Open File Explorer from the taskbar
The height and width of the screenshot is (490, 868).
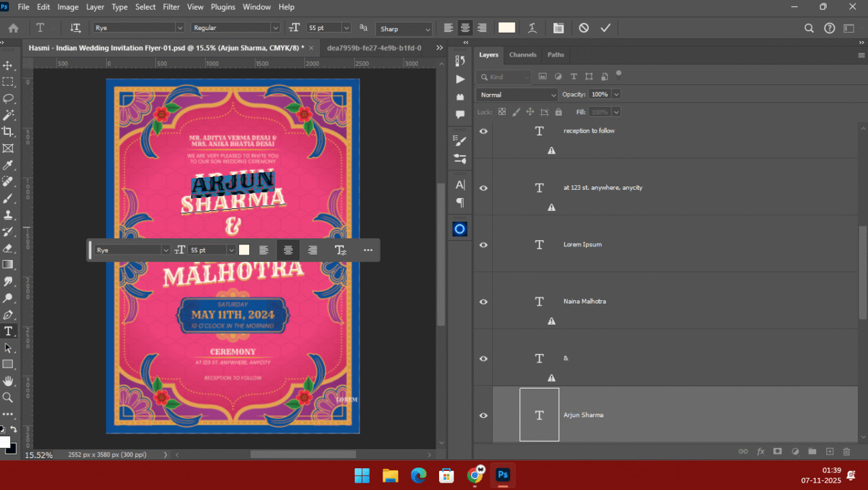(390, 475)
